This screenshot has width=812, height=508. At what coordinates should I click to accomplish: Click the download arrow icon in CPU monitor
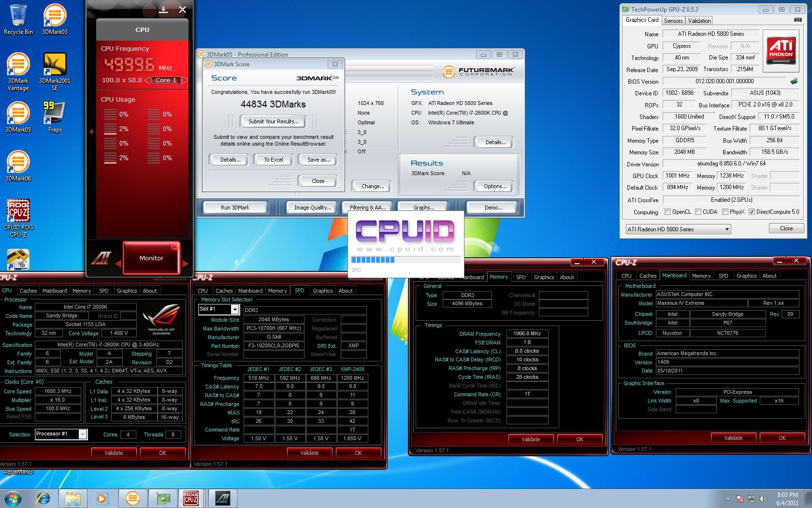point(163,9)
